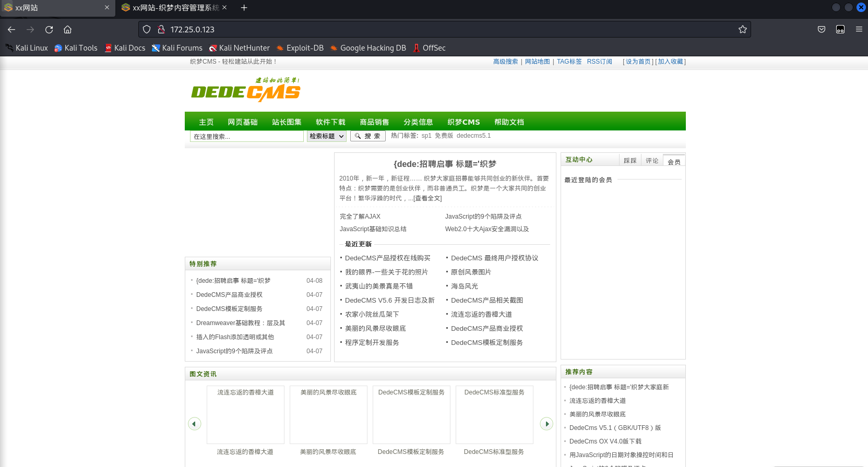Open Web2.0十大Ajax安全漏洞以及 link
This screenshot has width=868, height=467.
(487, 229)
